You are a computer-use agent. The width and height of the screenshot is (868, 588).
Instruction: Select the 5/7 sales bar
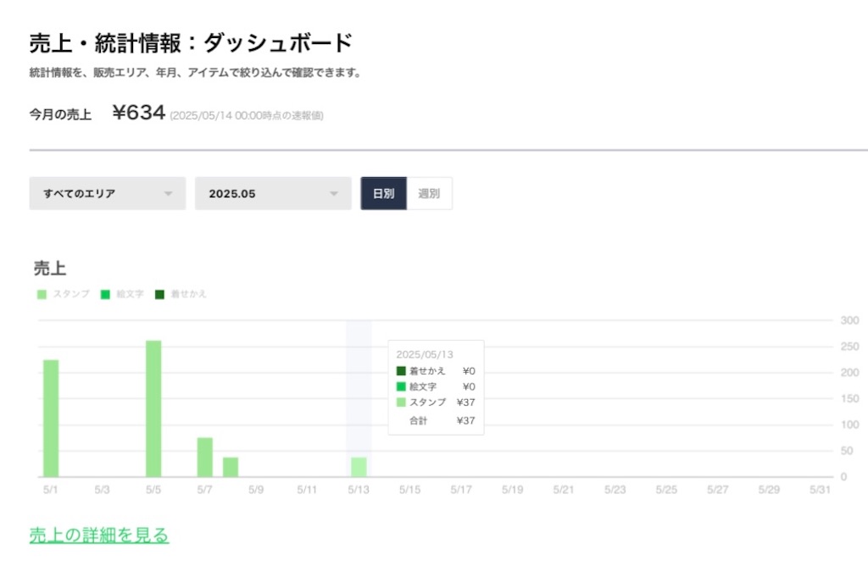coord(205,458)
